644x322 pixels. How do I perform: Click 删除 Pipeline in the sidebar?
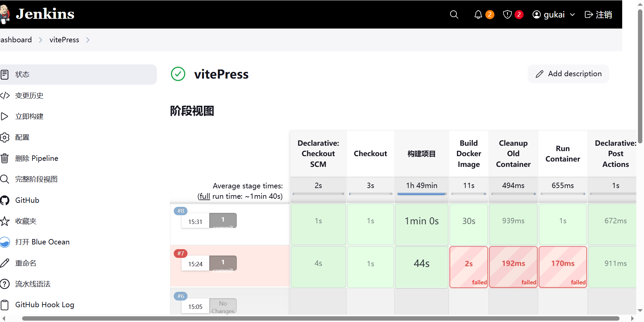tap(36, 158)
